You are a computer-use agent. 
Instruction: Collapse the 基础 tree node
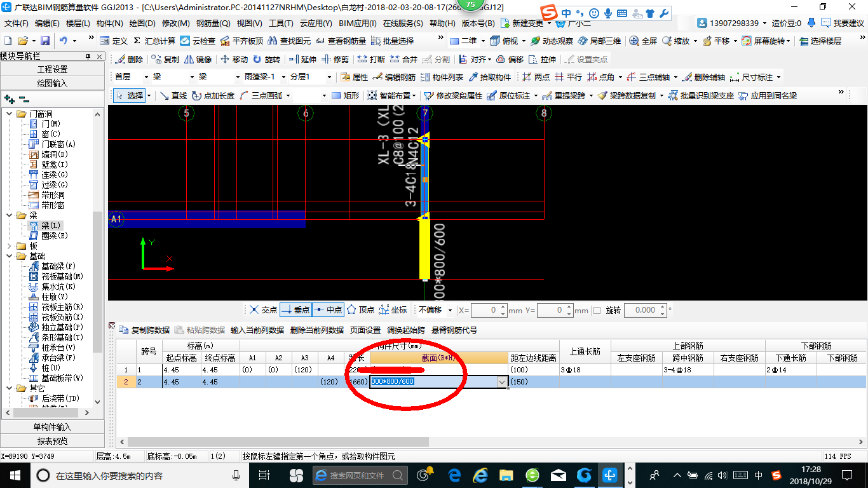[x=9, y=256]
